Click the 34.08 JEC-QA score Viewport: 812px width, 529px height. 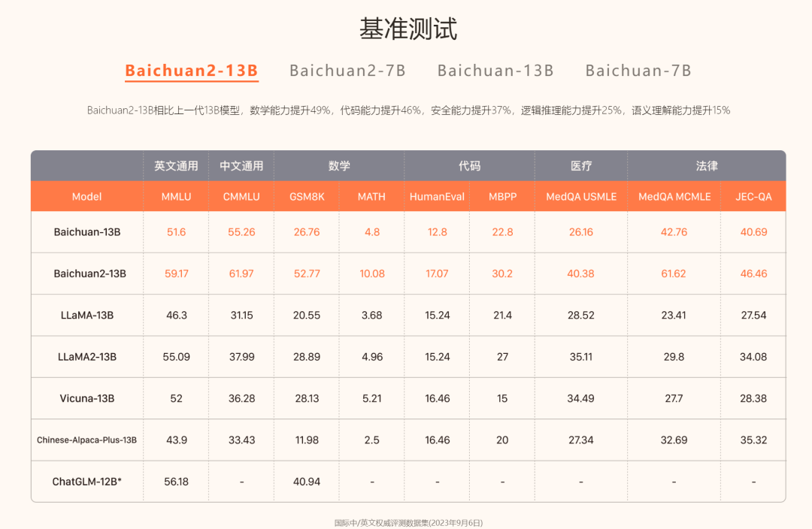753,357
